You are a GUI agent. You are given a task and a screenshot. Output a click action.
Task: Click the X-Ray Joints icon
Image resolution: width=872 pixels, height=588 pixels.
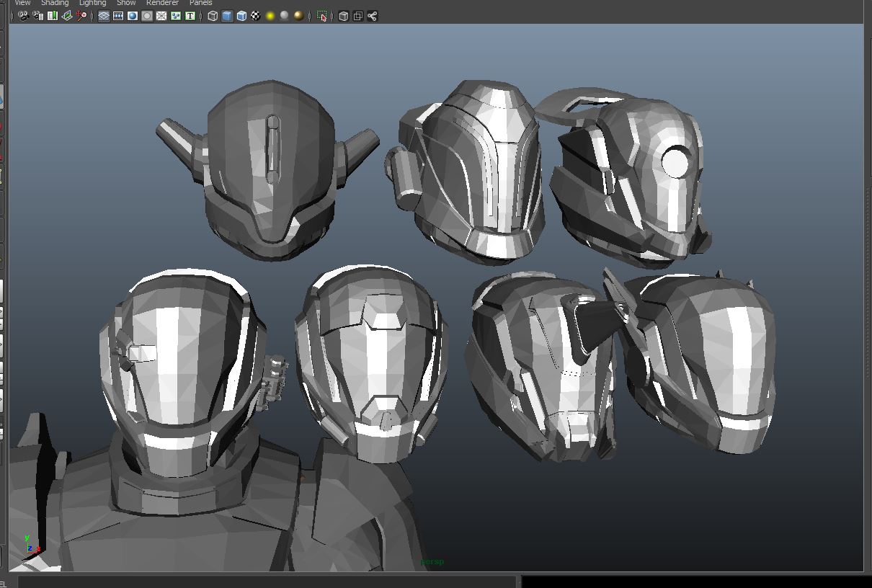pos(373,16)
